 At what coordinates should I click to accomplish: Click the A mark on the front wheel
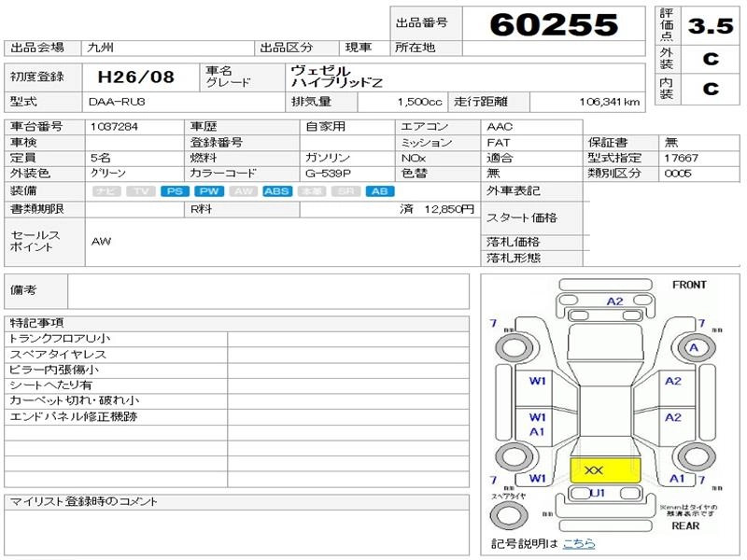click(x=694, y=347)
